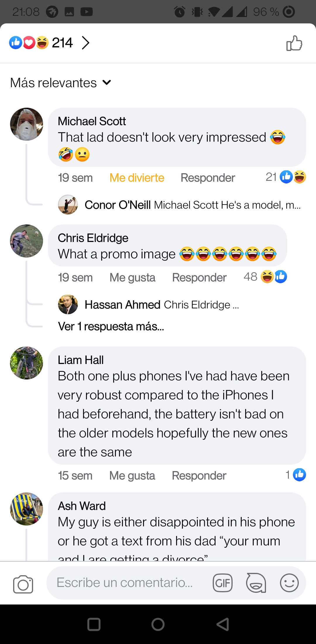Like Chris Eldridge's comment with Me gusta

point(132,278)
